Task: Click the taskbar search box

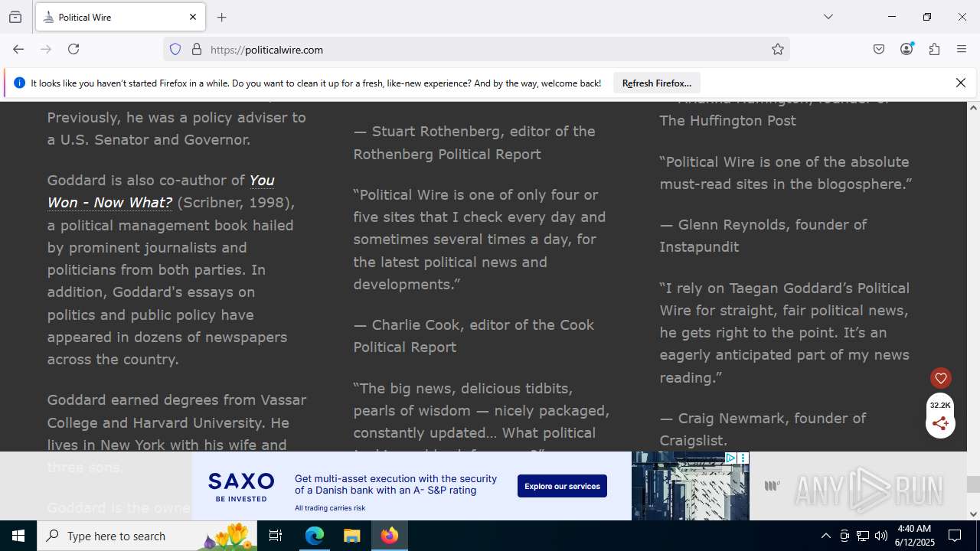Action: point(147,536)
